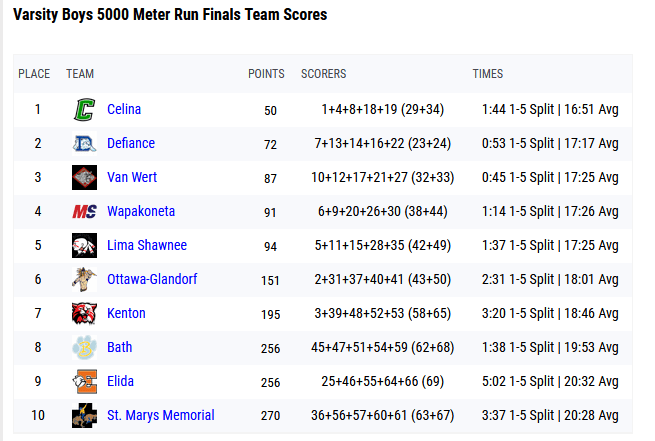655x441 pixels.
Task: Visit the Elida team link
Action: pyautogui.click(x=121, y=382)
